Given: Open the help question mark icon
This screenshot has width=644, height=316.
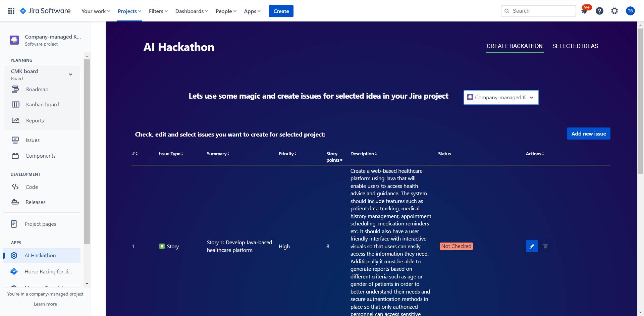Looking at the screenshot, I should point(599,11).
